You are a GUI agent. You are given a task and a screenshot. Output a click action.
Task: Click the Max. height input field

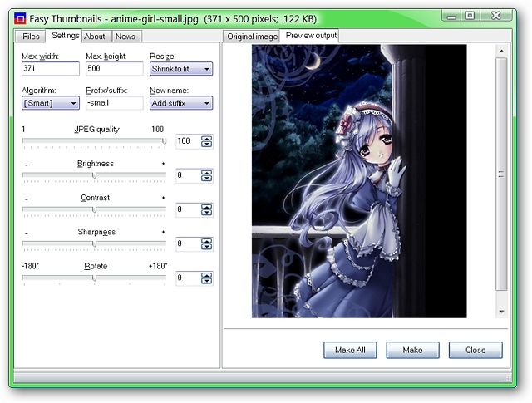[x=115, y=68]
